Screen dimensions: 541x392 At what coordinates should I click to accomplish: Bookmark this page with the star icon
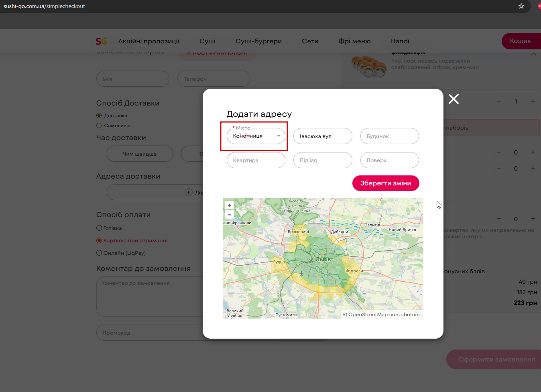tap(521, 6)
